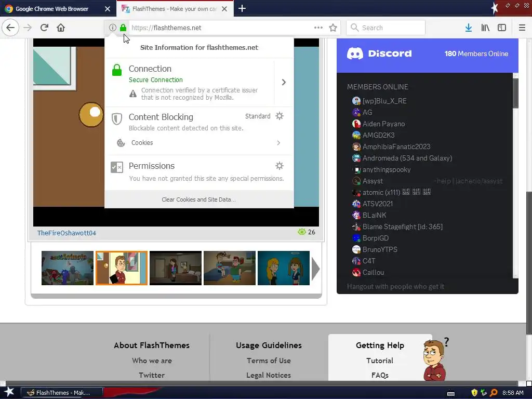Click Aiden Payano member entry

(x=378, y=124)
